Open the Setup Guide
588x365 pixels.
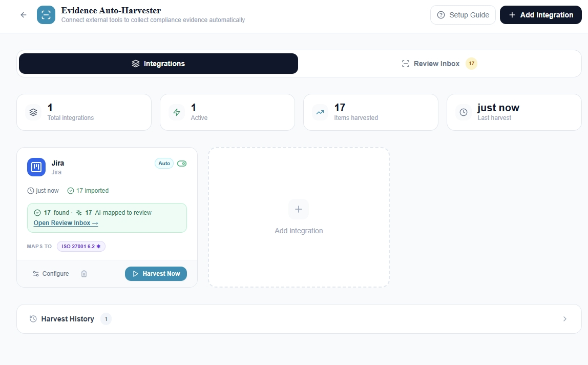click(x=463, y=15)
